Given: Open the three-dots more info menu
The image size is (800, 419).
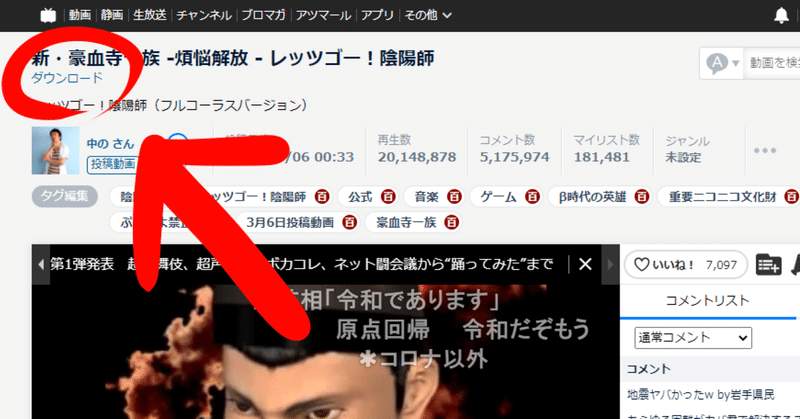Looking at the screenshot, I should (x=765, y=151).
